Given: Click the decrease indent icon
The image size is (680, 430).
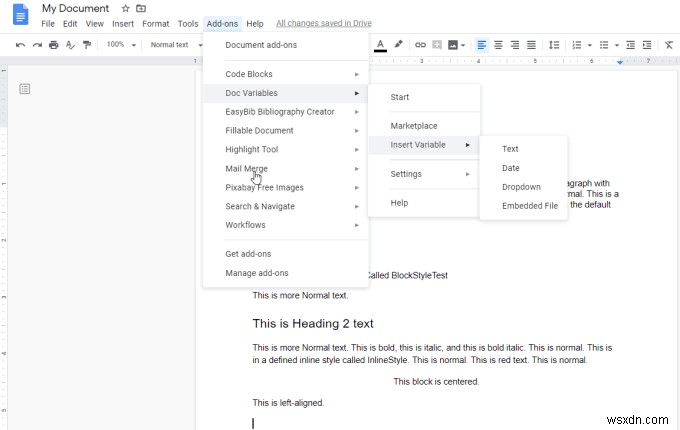Looking at the screenshot, I should (631, 45).
